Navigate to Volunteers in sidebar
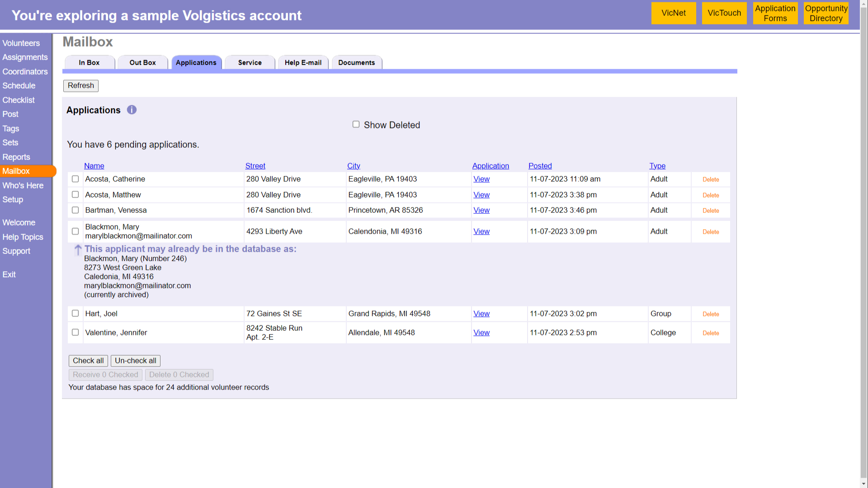Image resolution: width=868 pixels, height=488 pixels. (x=21, y=43)
